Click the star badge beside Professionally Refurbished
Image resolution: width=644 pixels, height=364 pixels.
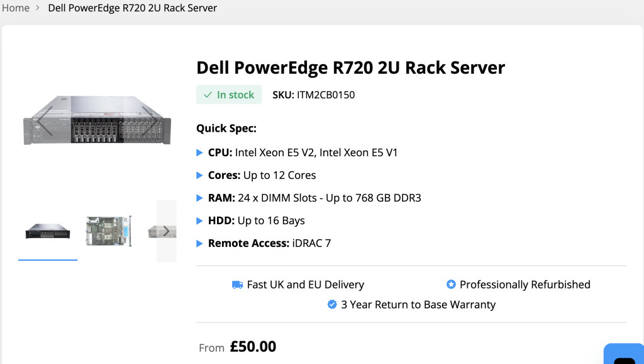click(451, 285)
